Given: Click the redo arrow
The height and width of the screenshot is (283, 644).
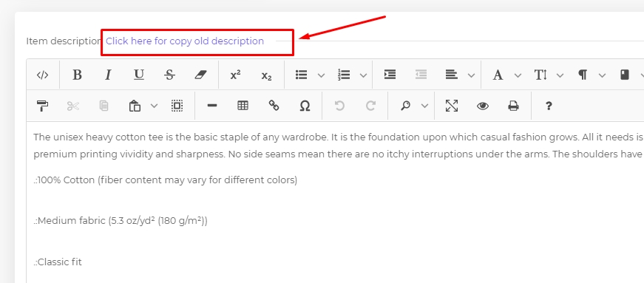Looking at the screenshot, I should click(370, 106).
